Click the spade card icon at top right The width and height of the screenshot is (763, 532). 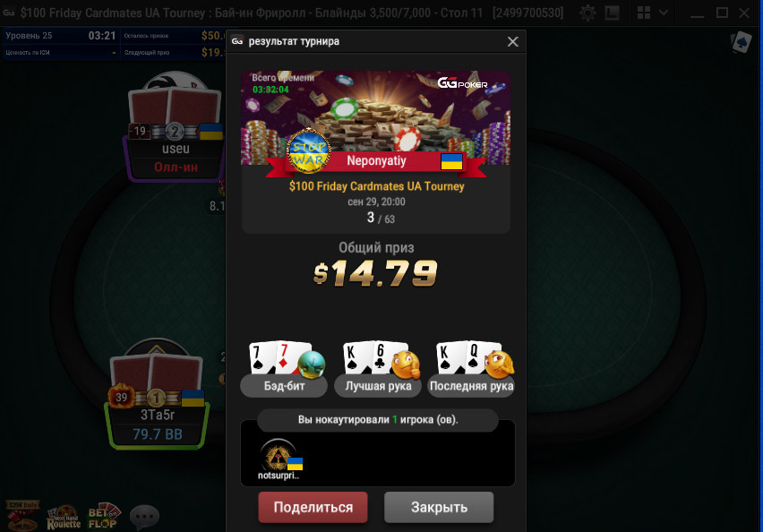pyautogui.click(x=742, y=42)
